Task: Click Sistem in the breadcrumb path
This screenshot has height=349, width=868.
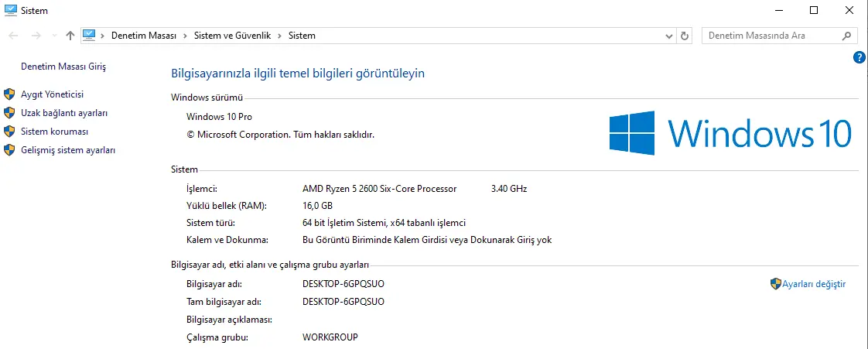Action: [302, 36]
